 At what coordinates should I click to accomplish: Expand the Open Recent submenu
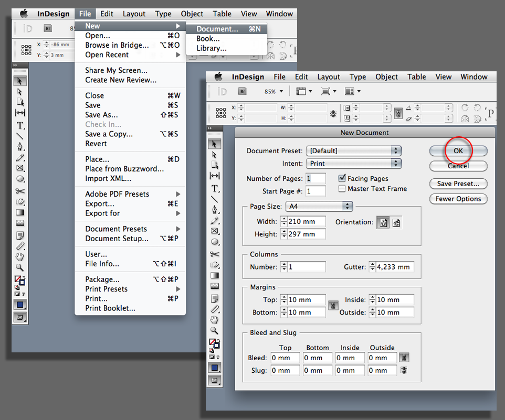point(130,55)
